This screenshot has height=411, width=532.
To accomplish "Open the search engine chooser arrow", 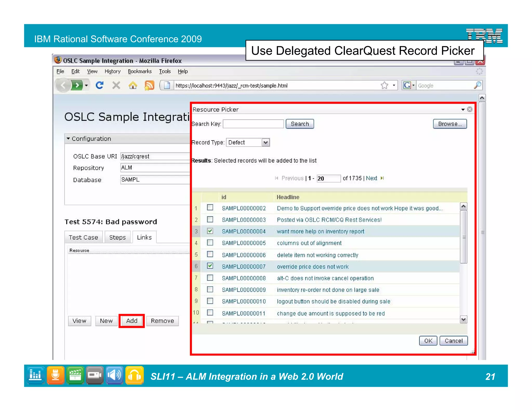I will click(413, 85).
